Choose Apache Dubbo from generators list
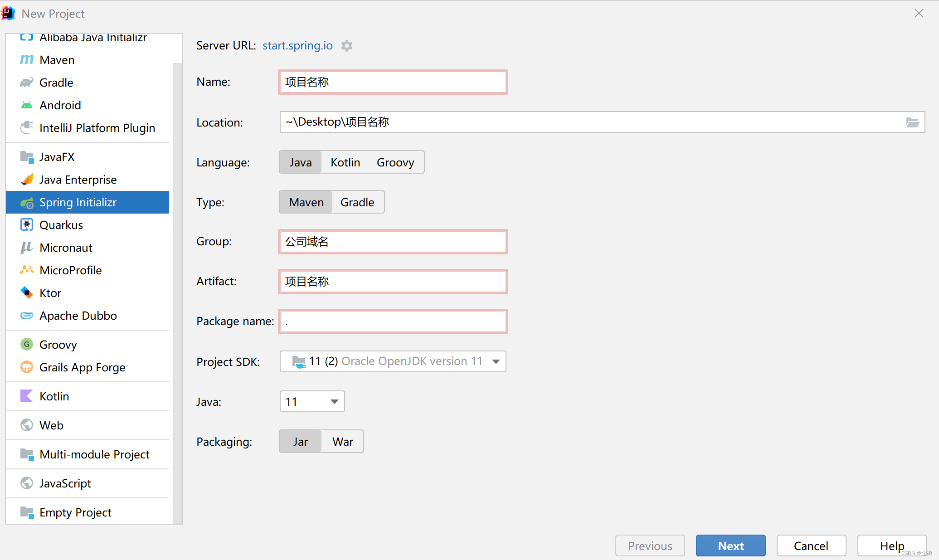939x560 pixels. [78, 316]
